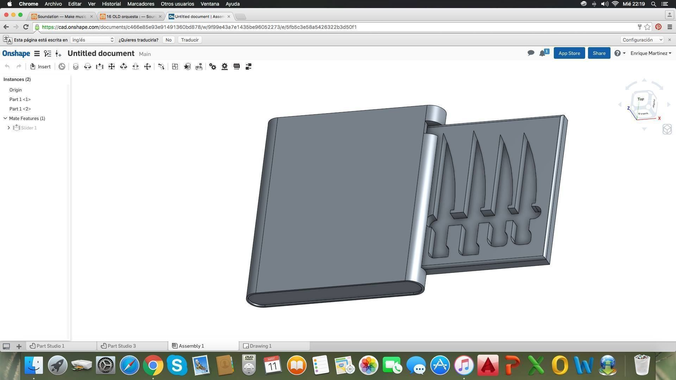Click the toolbar icon right of the star icon
The image size is (676, 380).
tap(199, 66)
